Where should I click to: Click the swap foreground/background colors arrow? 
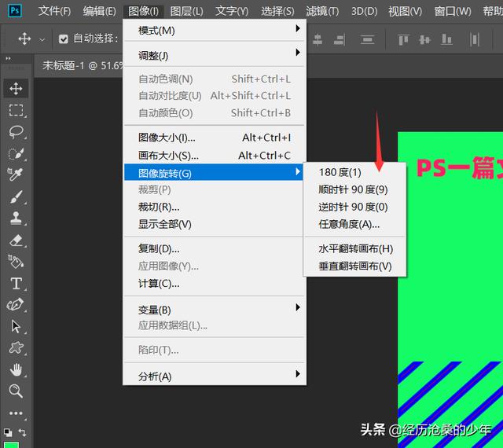pos(22,432)
